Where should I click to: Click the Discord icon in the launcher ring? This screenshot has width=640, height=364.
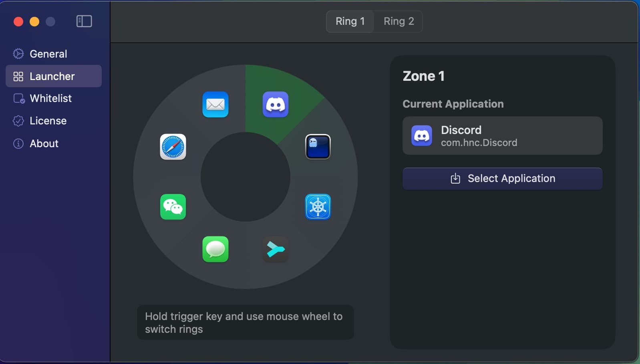tap(276, 105)
